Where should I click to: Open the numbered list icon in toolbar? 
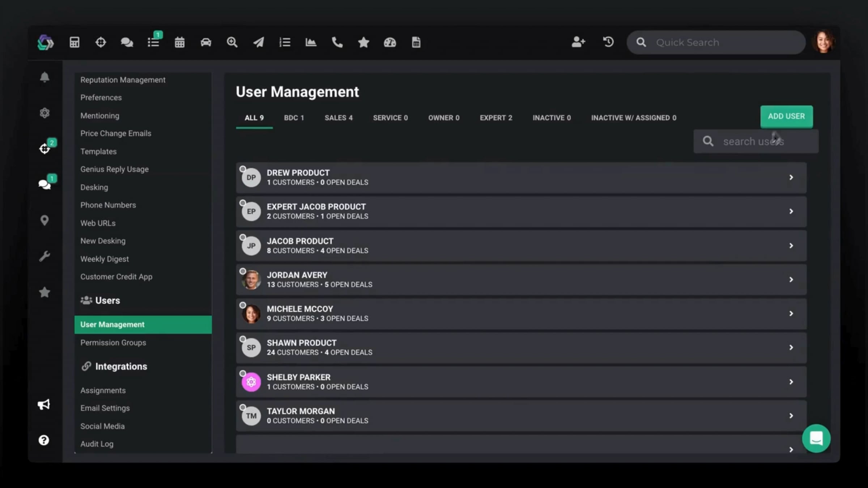tap(285, 42)
